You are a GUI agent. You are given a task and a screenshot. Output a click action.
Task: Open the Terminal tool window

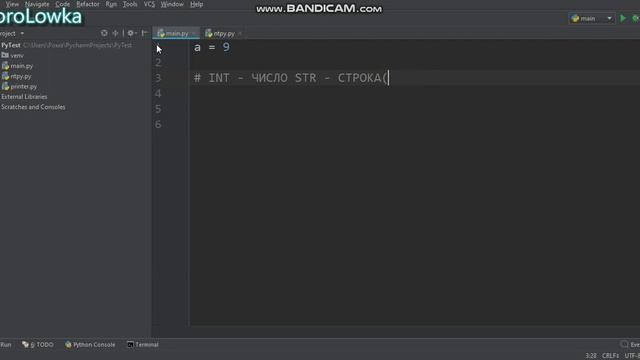[x=143, y=345]
